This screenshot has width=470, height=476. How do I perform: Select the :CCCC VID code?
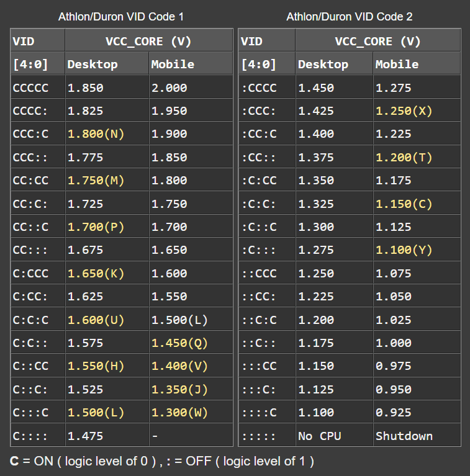coord(267,88)
